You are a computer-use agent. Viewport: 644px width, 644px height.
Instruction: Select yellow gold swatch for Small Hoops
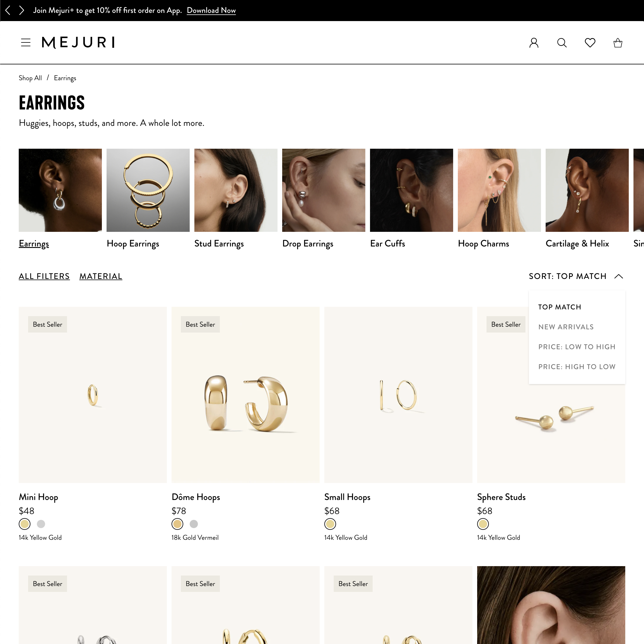330,524
